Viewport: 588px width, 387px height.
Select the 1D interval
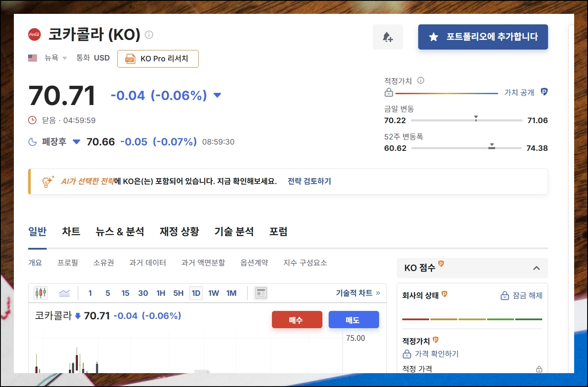pyautogui.click(x=196, y=293)
